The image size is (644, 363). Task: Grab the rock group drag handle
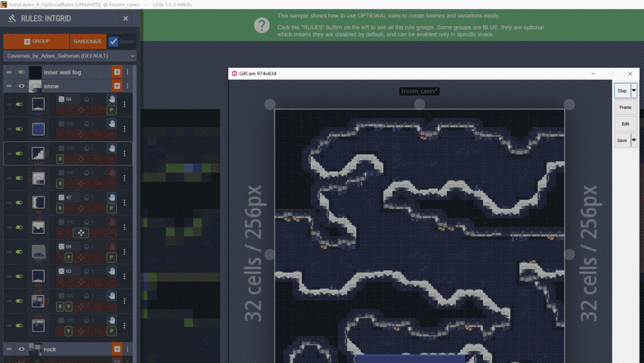coord(8,349)
